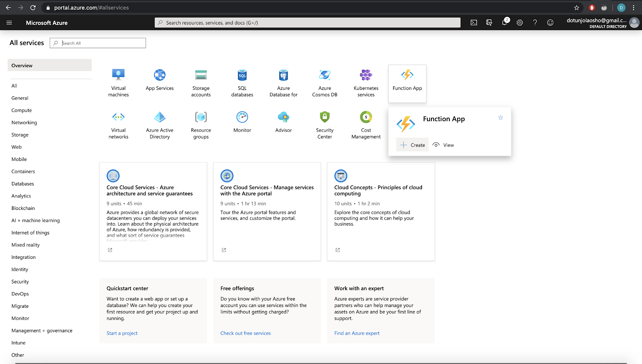
Task: Select the All category
Action: [x=14, y=86]
